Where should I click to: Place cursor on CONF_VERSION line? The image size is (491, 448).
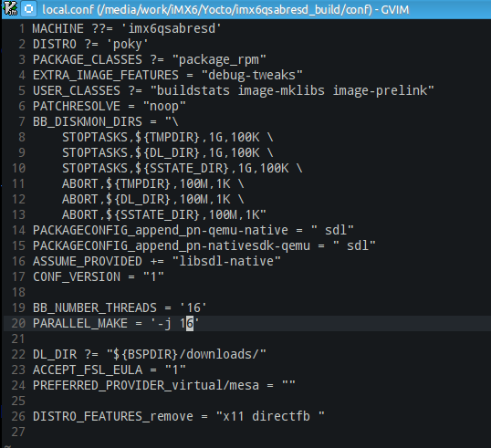pyautogui.click(x=99, y=276)
